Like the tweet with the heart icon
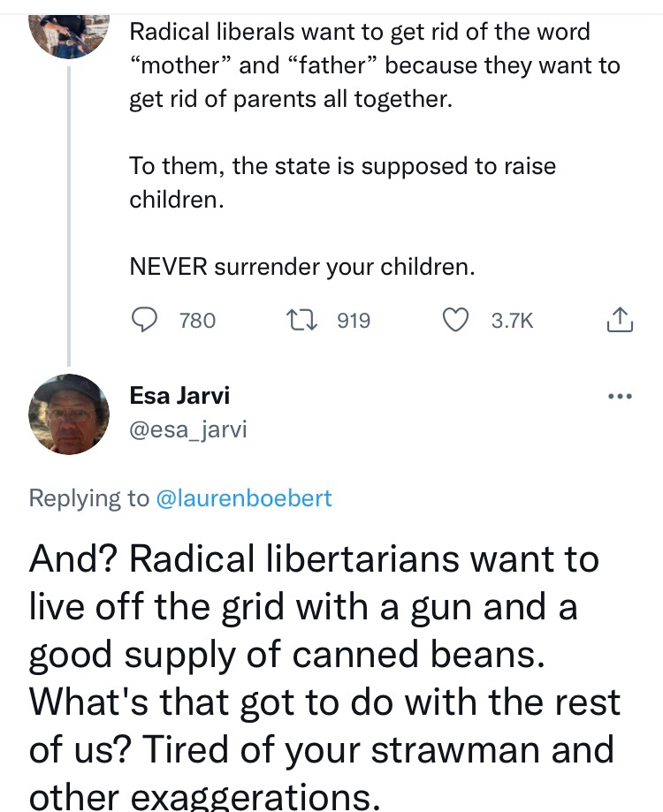The image size is (663, 812). (455, 320)
